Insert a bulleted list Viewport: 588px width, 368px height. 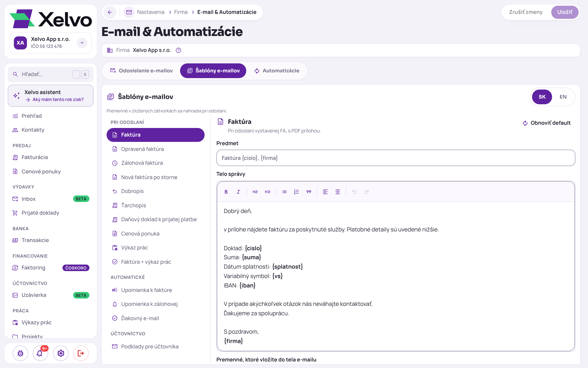click(284, 192)
